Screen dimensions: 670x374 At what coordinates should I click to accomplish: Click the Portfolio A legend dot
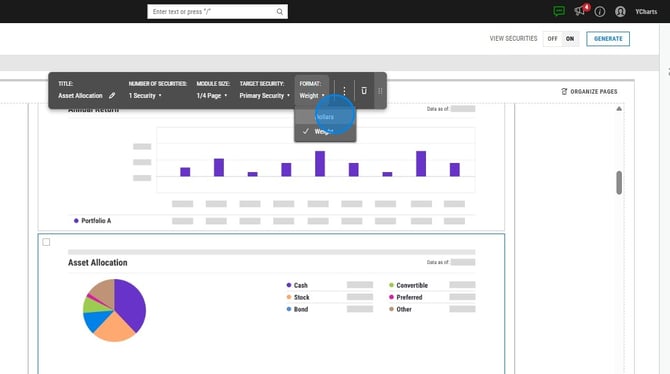click(x=76, y=221)
